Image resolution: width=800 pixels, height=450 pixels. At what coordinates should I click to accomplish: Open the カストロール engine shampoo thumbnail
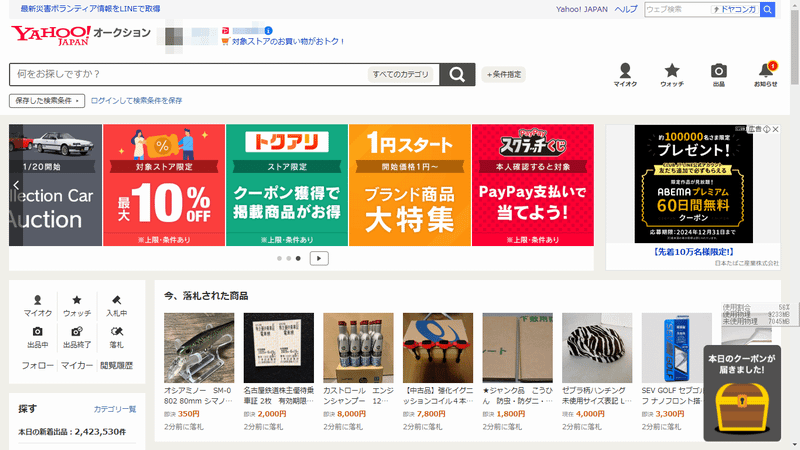(x=358, y=348)
